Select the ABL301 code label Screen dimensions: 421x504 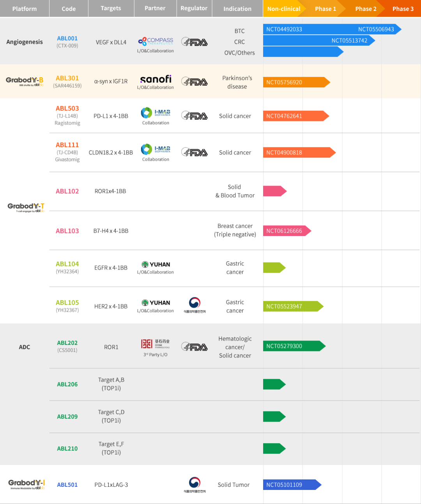coord(67,78)
